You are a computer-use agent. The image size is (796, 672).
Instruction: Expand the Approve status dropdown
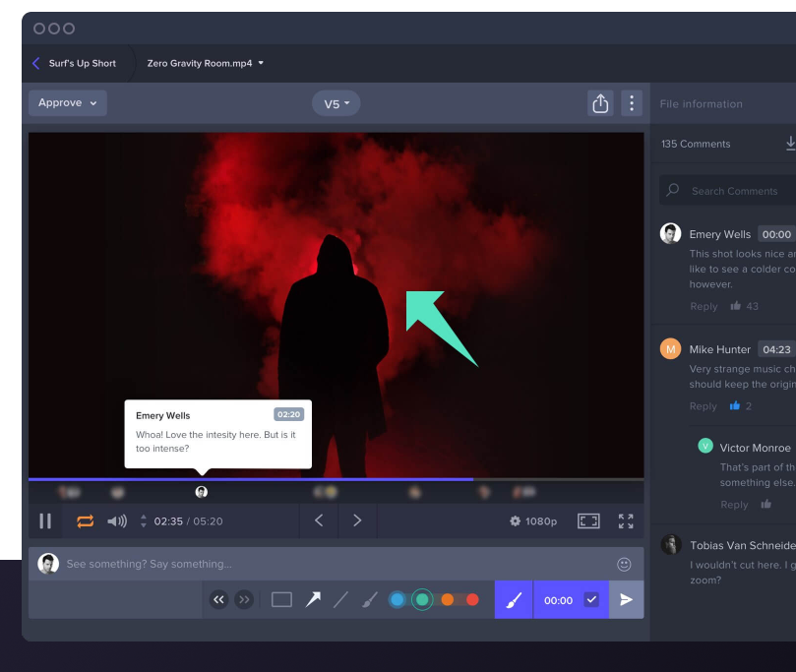pyautogui.click(x=67, y=102)
